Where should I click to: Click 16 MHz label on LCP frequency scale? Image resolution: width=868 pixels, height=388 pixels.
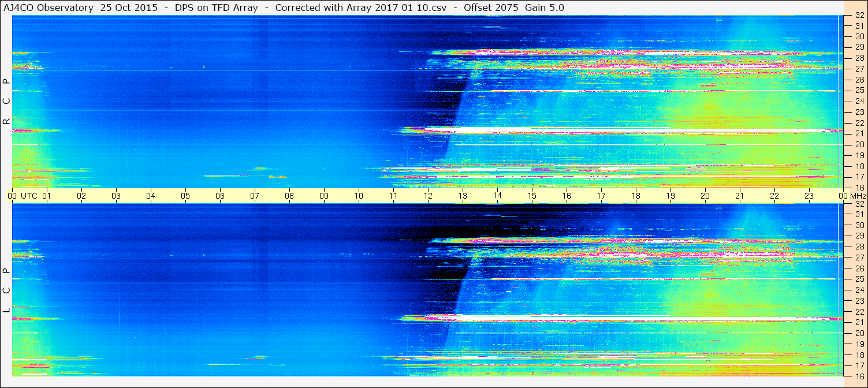point(859,376)
